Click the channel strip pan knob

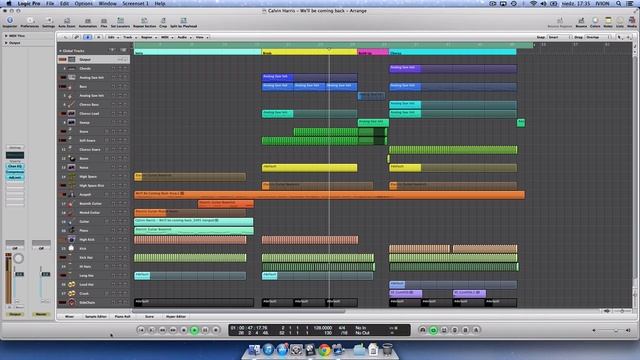point(18,258)
